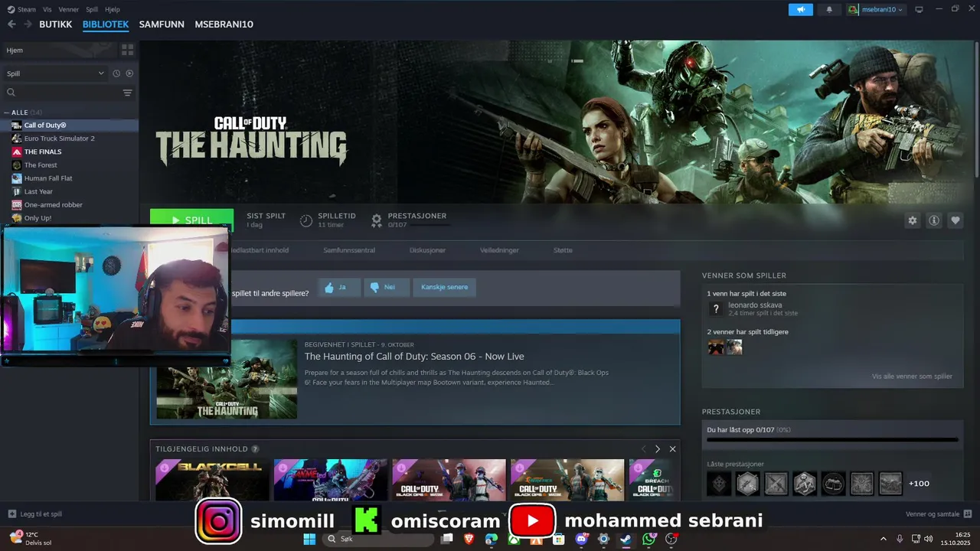Click Legg til et spill
The height and width of the screenshot is (551, 980).
(x=35, y=514)
